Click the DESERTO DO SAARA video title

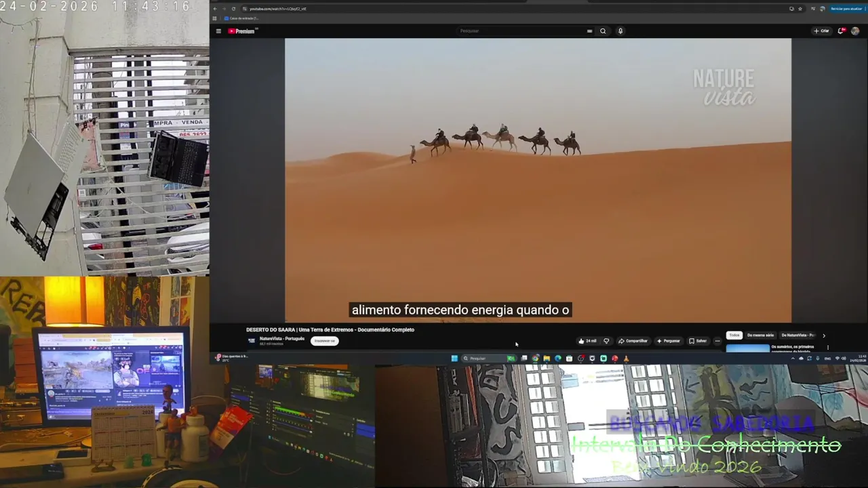click(330, 329)
